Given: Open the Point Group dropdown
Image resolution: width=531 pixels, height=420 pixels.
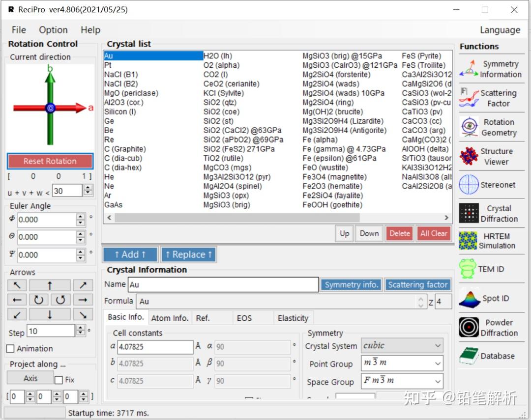Looking at the screenshot, I should (x=402, y=363).
